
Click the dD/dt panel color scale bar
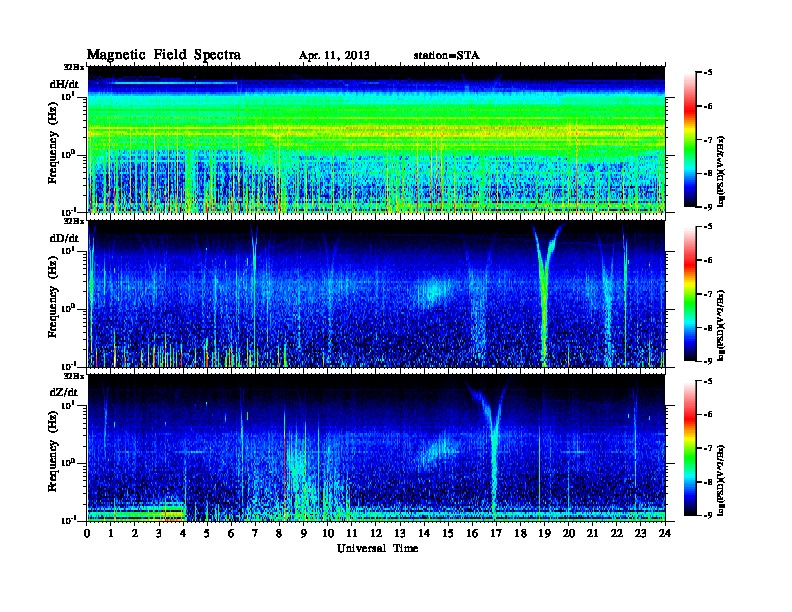click(690, 294)
